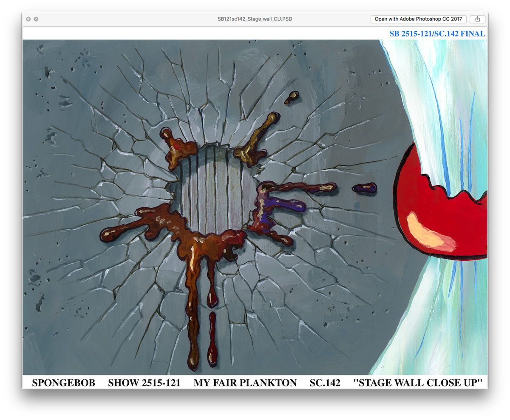The image size is (510, 420).
Task: Click the 'SC.142' caption text
Action: [x=325, y=383]
